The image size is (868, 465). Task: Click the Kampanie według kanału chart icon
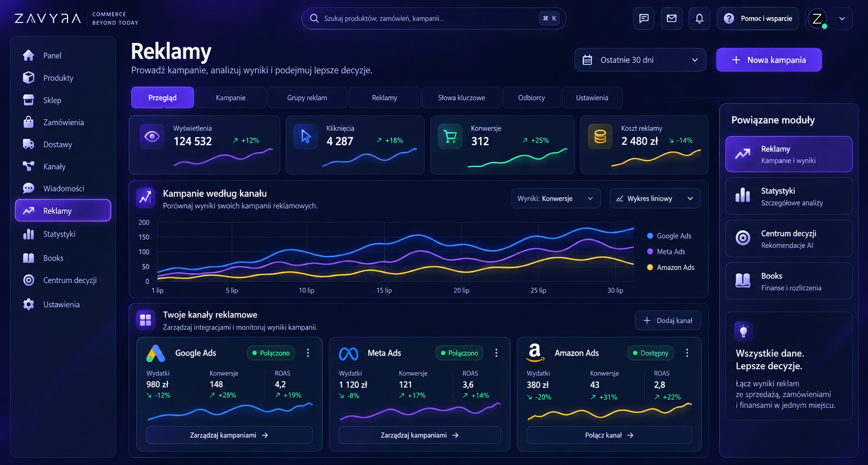(145, 198)
